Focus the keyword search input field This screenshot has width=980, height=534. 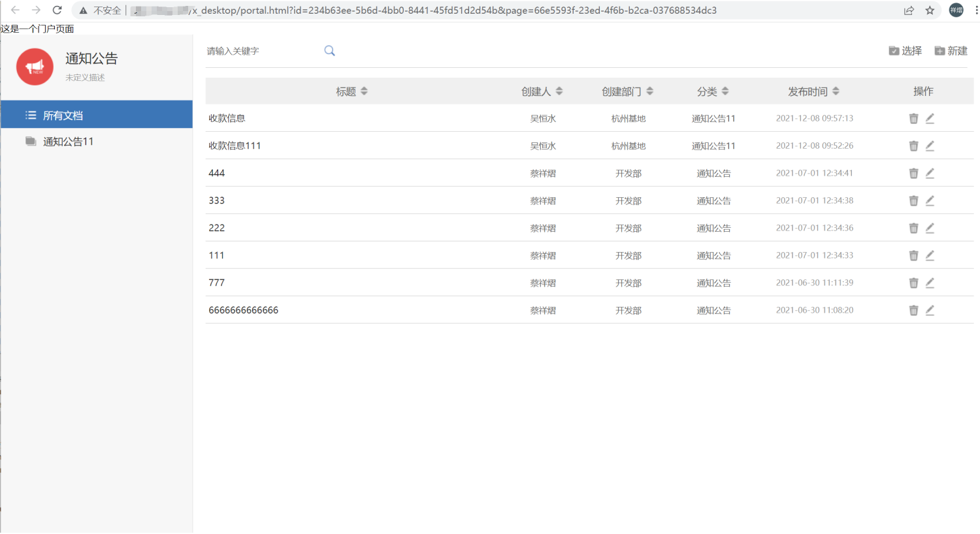tap(261, 51)
